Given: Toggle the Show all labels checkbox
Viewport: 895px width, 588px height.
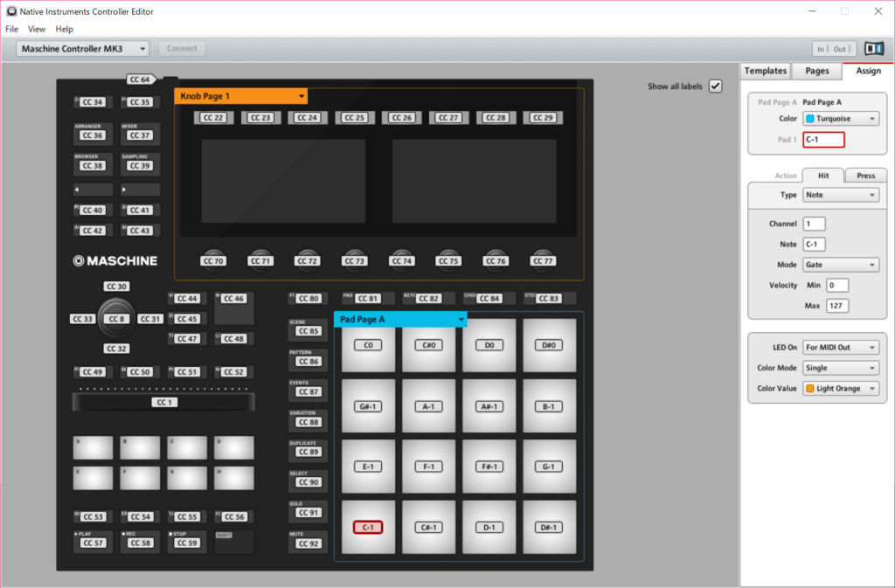Looking at the screenshot, I should tap(716, 86).
